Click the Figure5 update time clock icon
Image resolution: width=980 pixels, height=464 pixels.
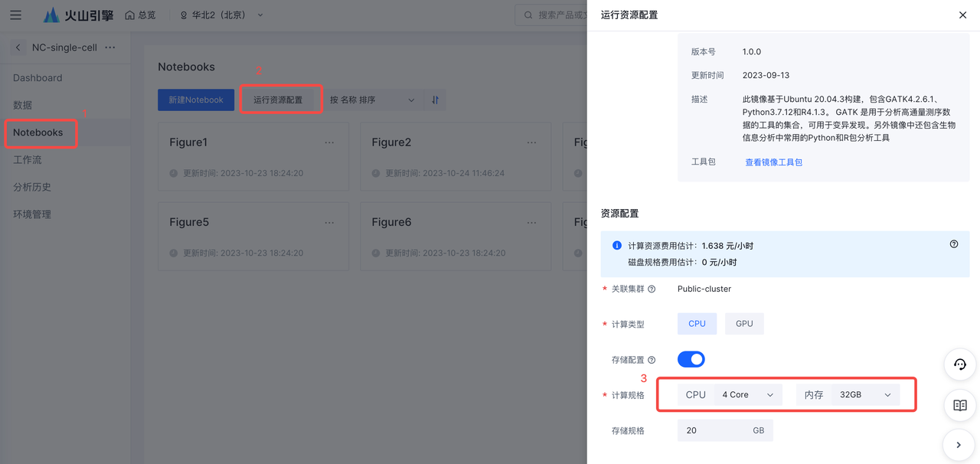[x=174, y=253]
